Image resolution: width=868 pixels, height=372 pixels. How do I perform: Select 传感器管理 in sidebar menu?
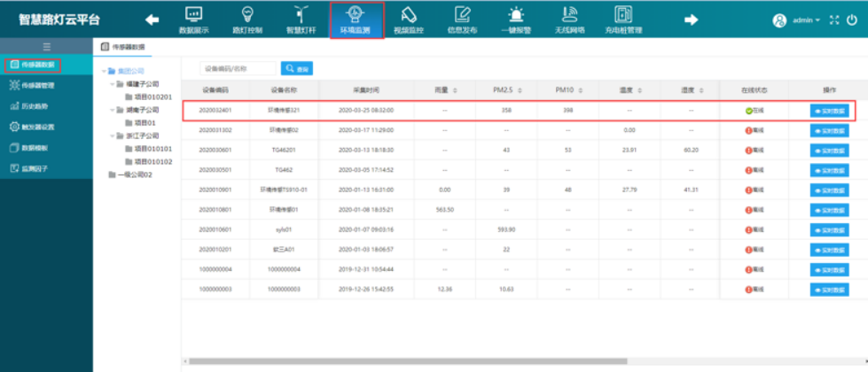[x=37, y=85]
